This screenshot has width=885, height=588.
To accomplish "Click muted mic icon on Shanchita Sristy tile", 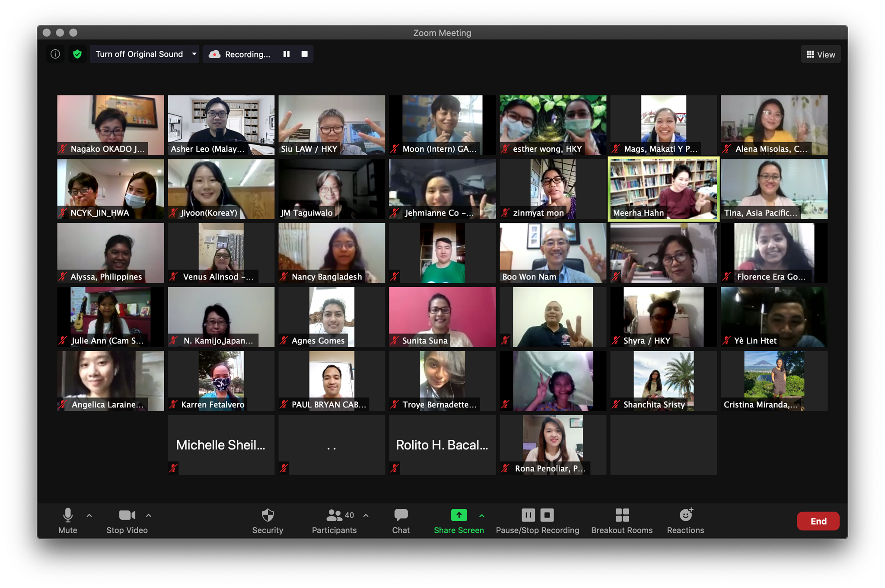I will click(x=616, y=404).
